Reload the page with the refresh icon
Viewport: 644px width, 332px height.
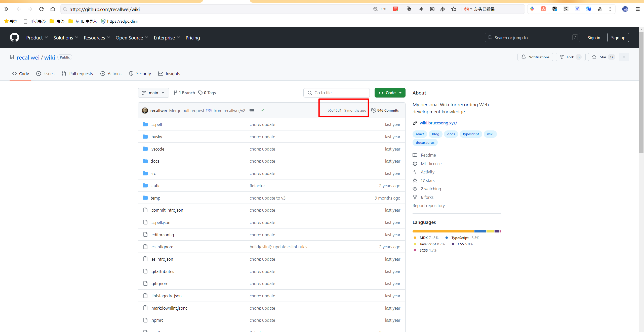coord(42,9)
